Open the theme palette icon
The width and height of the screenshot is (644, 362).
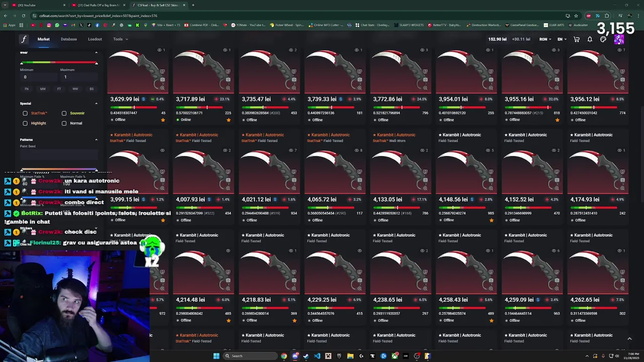(603, 39)
